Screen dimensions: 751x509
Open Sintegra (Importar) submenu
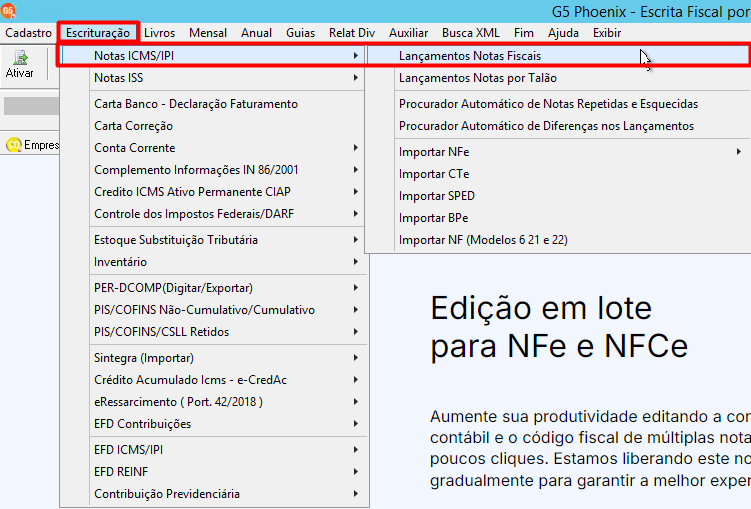[213, 358]
